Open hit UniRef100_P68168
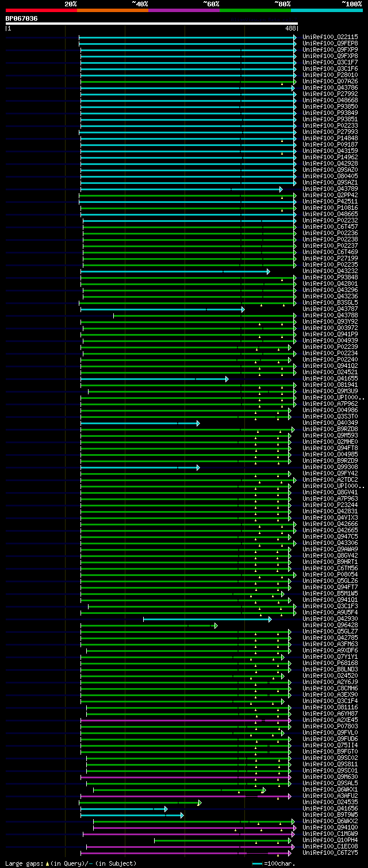 click(x=330, y=663)
